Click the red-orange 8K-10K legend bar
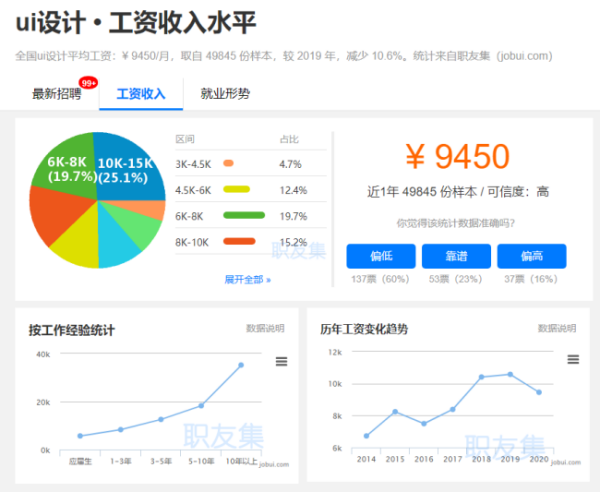This screenshot has width=600, height=492. click(x=239, y=241)
